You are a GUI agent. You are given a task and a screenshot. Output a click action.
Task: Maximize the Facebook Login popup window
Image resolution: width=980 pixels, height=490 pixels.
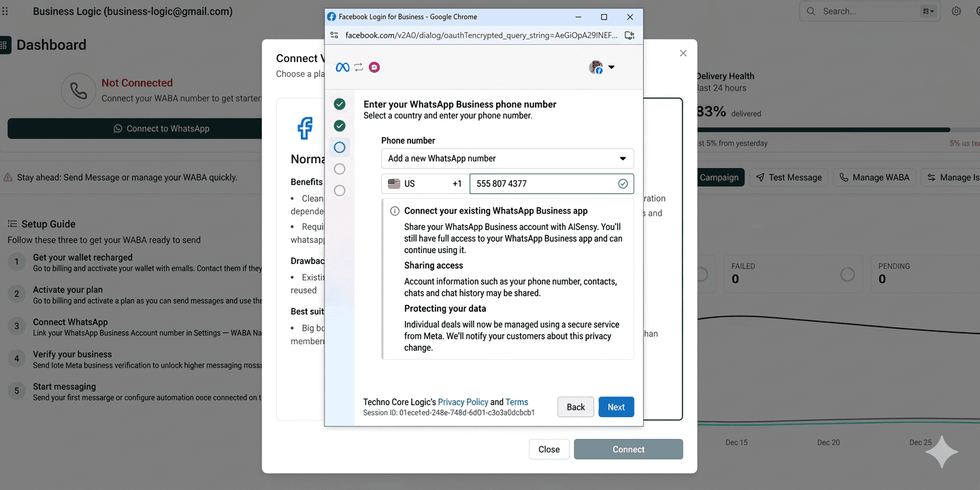pos(604,17)
